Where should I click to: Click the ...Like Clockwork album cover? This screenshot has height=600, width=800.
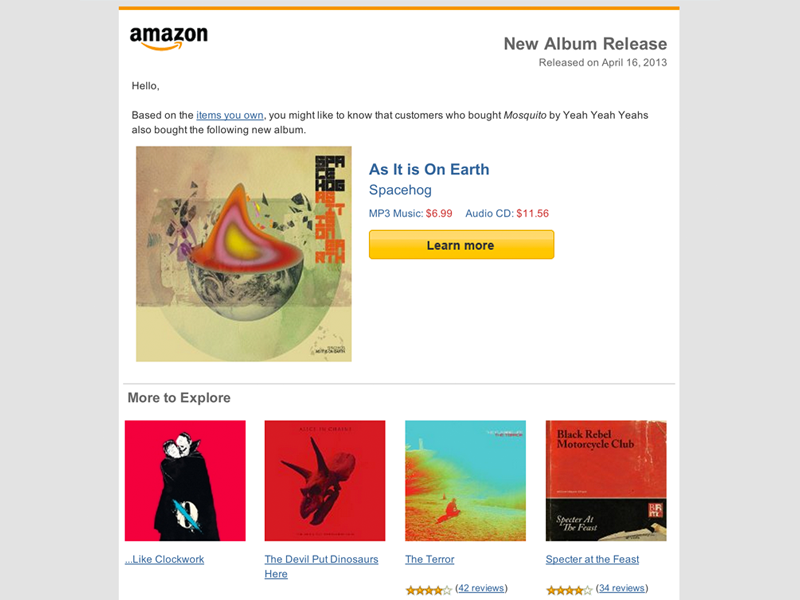tap(185, 481)
